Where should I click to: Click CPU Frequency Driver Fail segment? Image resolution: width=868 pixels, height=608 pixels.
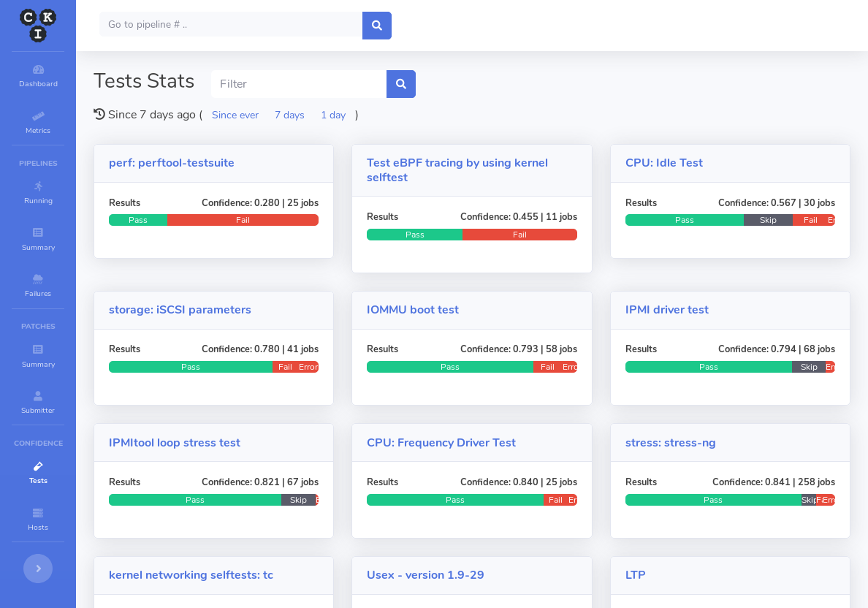[x=555, y=499]
